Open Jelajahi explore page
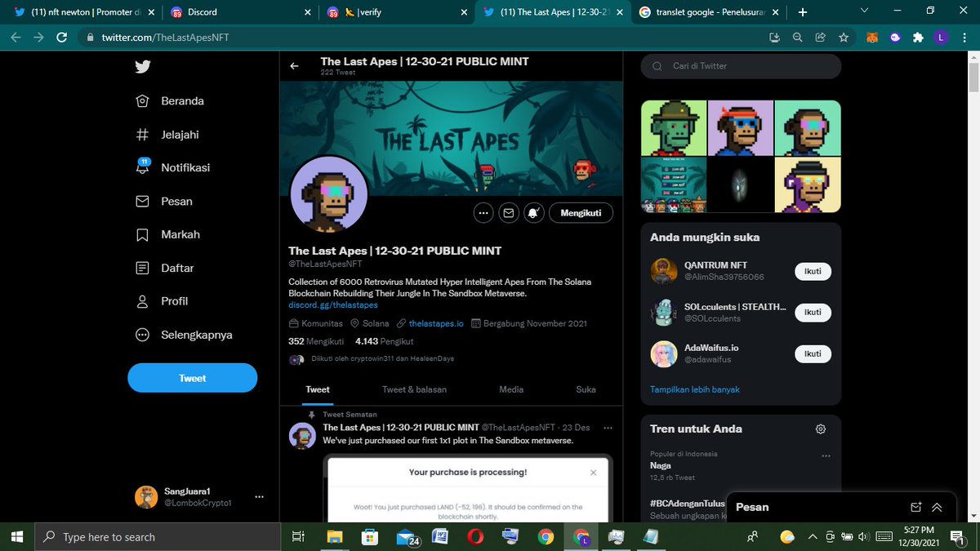Screen dimensions: 980x551 click(167, 135)
